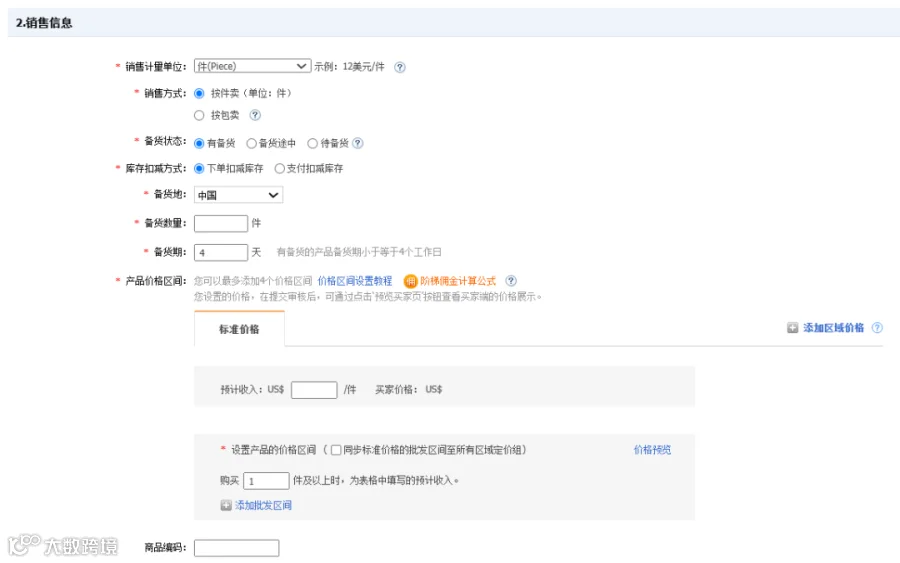Focus the 备货数量 input field
The image size is (900, 563).
pyautogui.click(x=221, y=223)
